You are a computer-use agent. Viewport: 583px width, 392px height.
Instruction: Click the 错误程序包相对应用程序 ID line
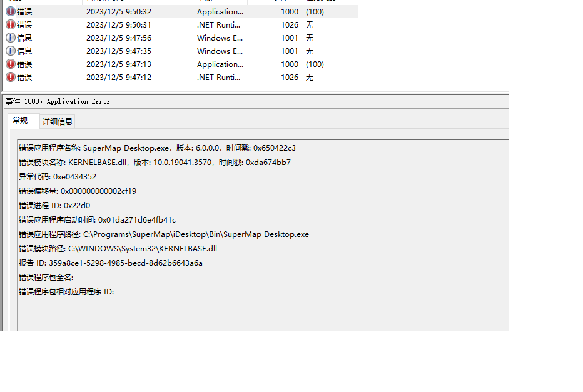66,292
